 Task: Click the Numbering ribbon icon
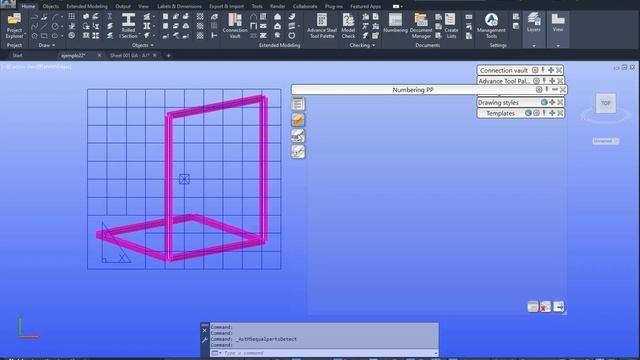[395, 23]
